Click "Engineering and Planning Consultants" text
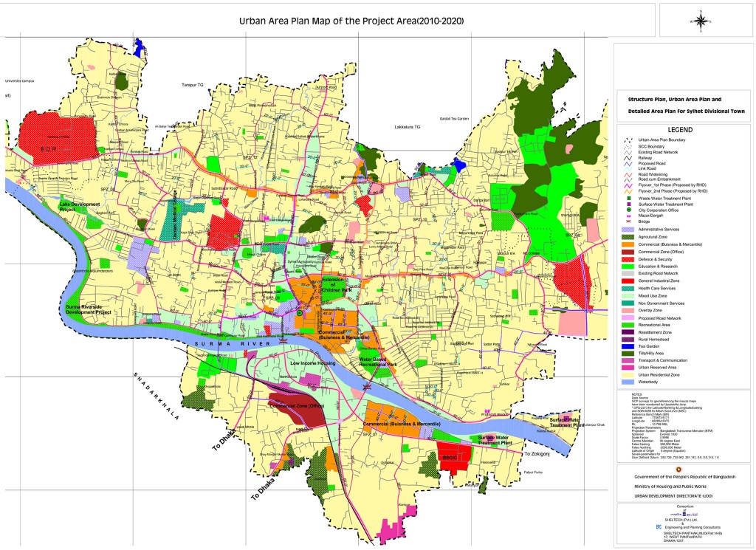756x550 pixels. pyautogui.click(x=693, y=528)
